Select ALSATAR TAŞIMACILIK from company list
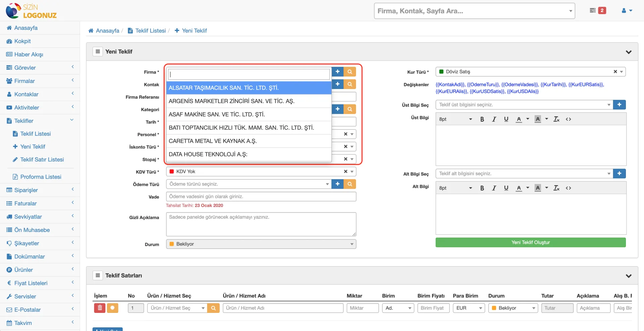This screenshot has width=644, height=331. click(x=249, y=88)
